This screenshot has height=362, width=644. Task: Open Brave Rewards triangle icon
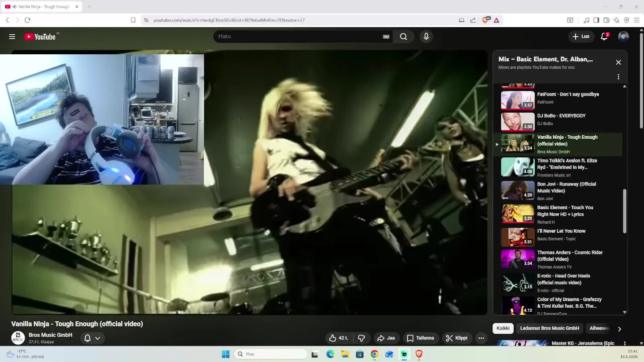click(496, 20)
